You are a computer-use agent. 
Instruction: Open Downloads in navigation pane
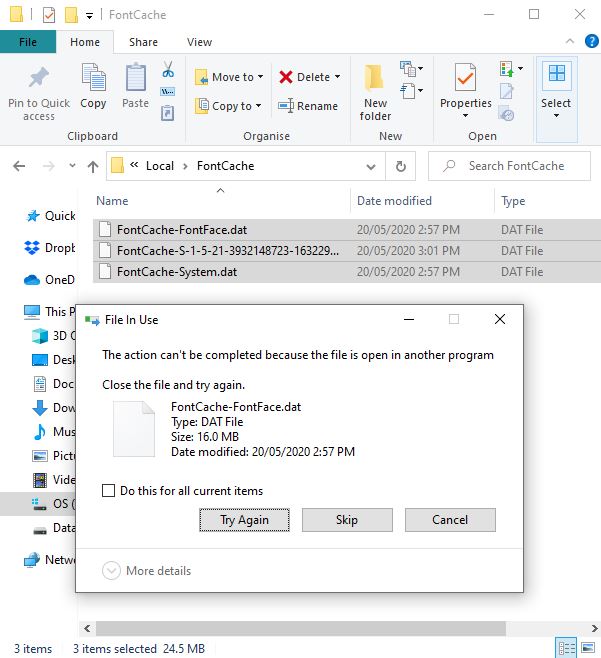click(x=54, y=407)
